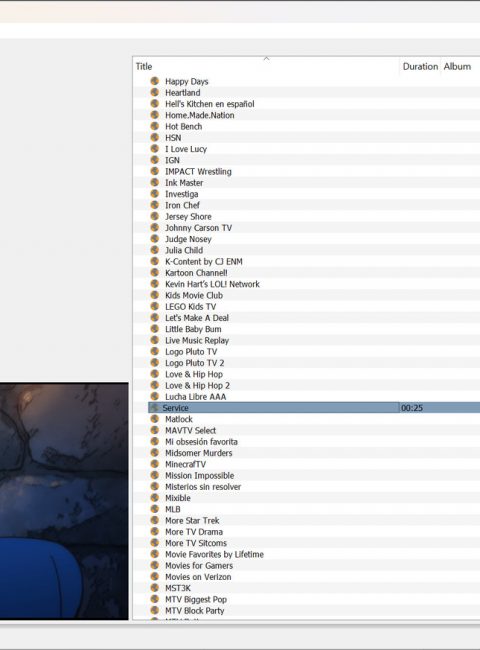Choose the Midsomer Murders stream
This screenshot has width=480, height=650.
(x=199, y=453)
